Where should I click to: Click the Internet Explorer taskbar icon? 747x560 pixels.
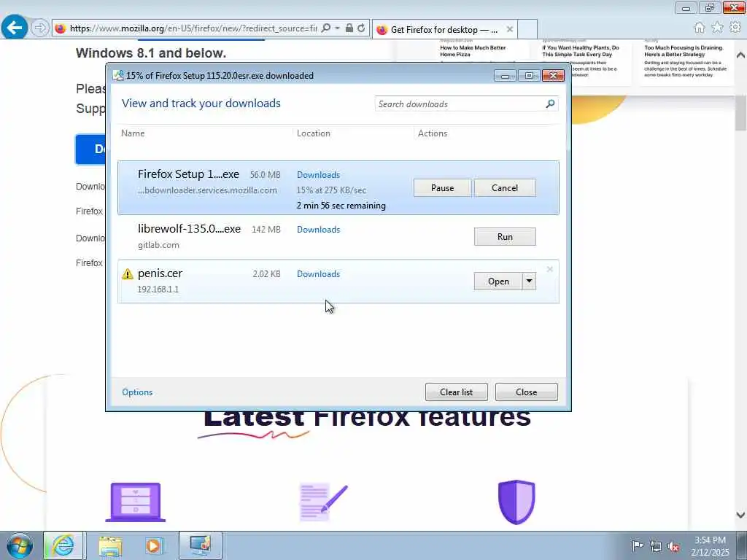pyautogui.click(x=63, y=545)
